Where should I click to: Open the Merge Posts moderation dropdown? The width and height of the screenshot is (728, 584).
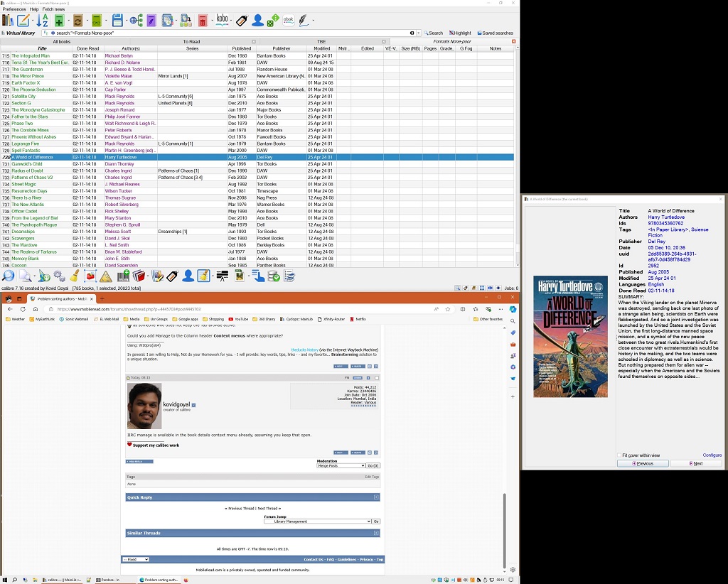(341, 466)
